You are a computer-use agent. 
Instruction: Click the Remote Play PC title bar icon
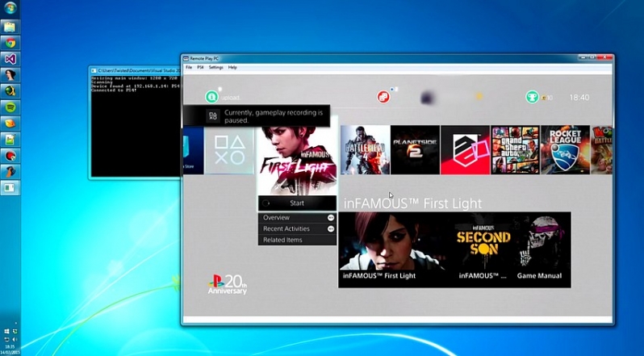pos(186,59)
